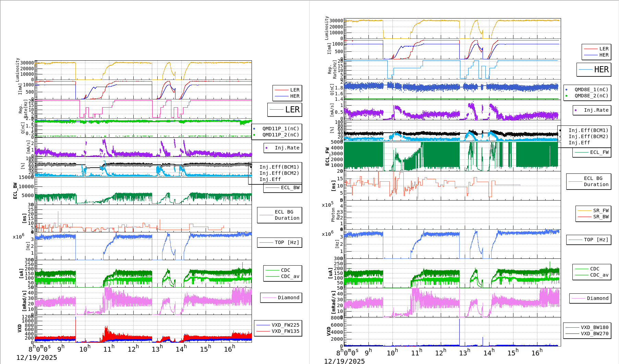Select the VXD_BW270 legend entry
619x364 pixels.
(594, 333)
